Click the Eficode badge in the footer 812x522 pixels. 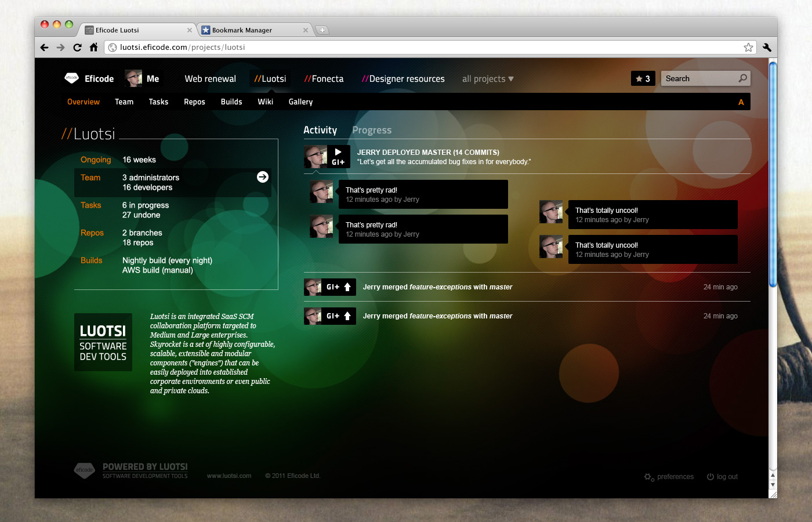coord(85,470)
